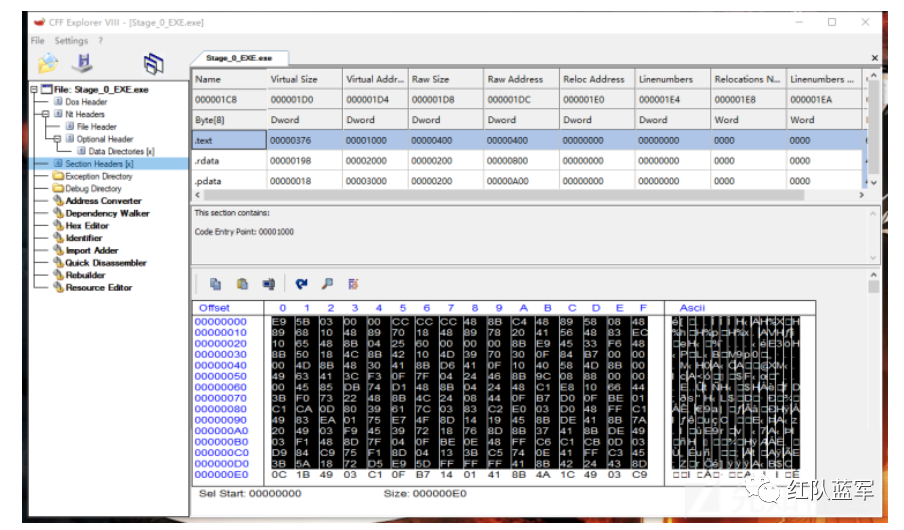
Task: Click the Quick Disassembler tool icon
Action: click(x=58, y=262)
